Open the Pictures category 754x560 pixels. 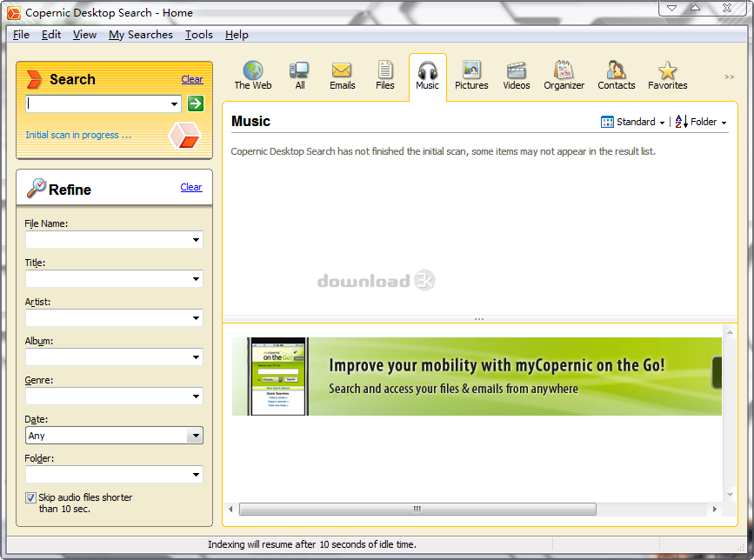point(471,76)
